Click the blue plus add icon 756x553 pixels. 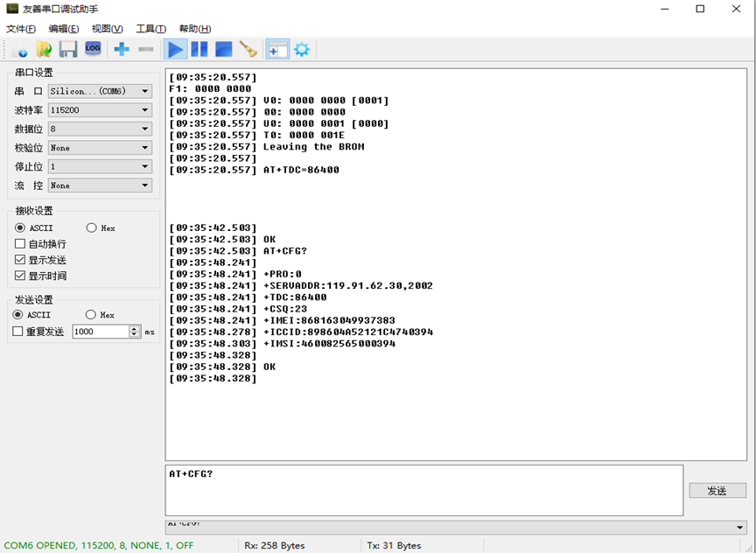[x=122, y=49]
